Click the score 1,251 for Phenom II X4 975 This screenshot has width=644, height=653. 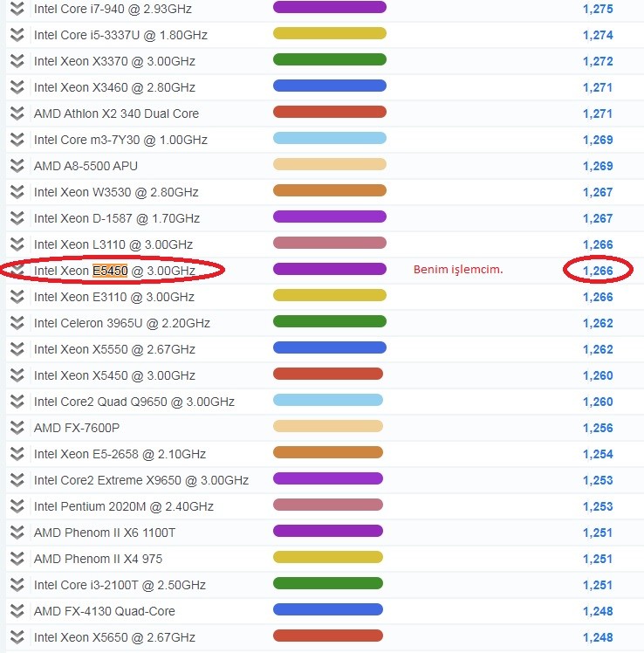(598, 559)
